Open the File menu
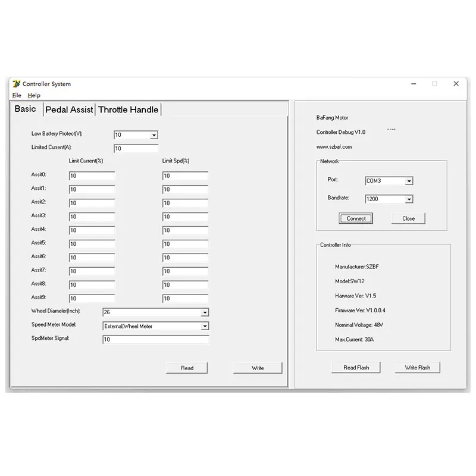This screenshot has height=476, width=476. coord(17,95)
